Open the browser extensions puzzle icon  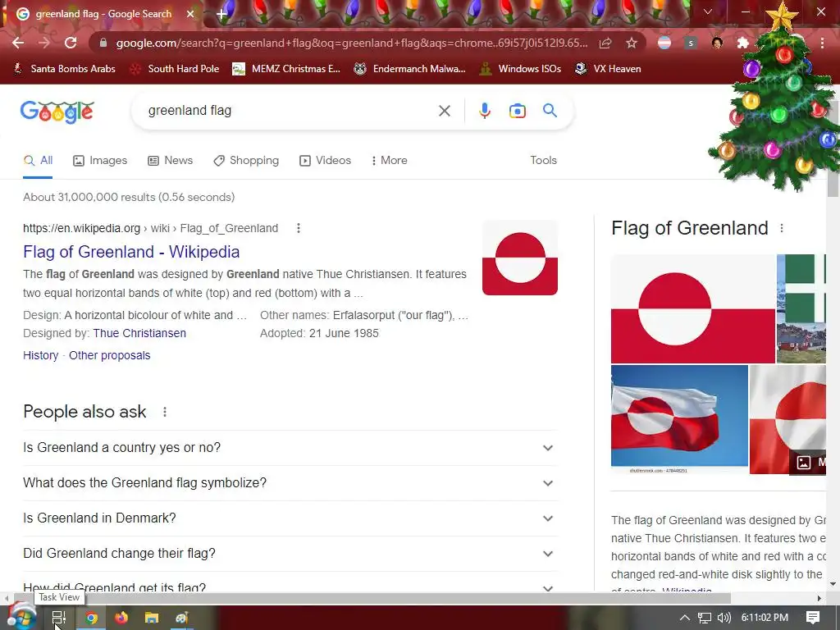point(742,43)
